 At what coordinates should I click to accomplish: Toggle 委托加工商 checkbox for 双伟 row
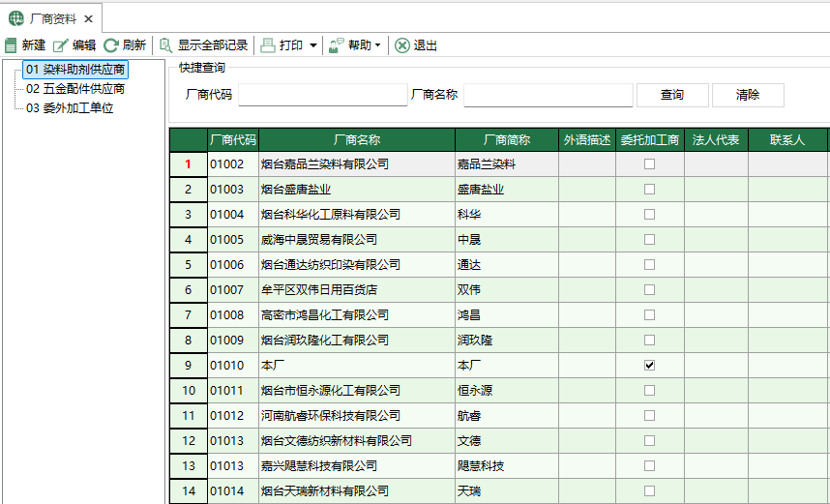[x=649, y=289]
